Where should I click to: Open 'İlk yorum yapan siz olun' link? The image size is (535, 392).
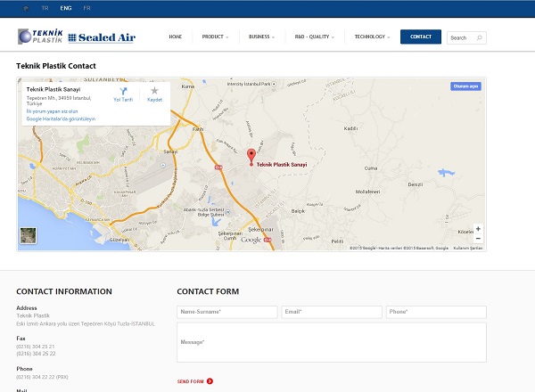tap(53, 111)
